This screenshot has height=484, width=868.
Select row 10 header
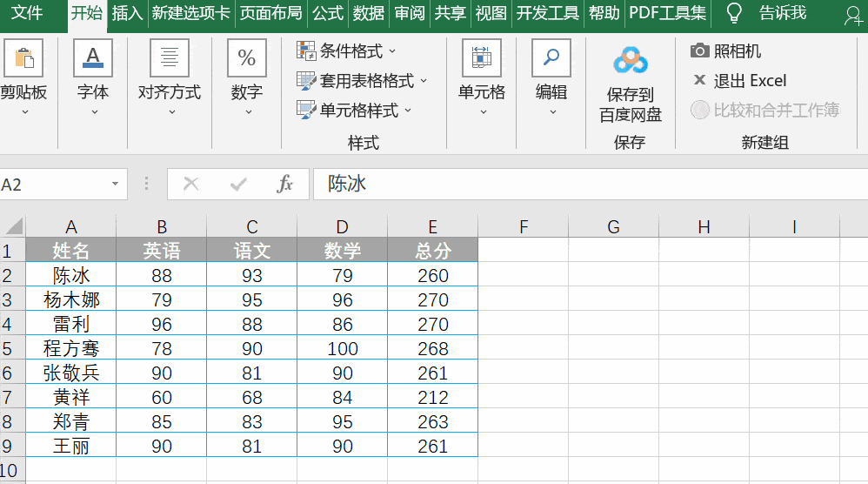point(12,470)
